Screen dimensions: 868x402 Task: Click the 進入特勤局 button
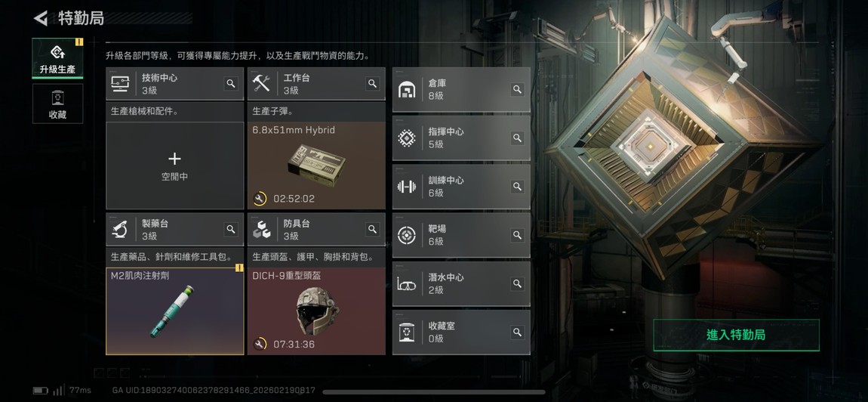736,335
